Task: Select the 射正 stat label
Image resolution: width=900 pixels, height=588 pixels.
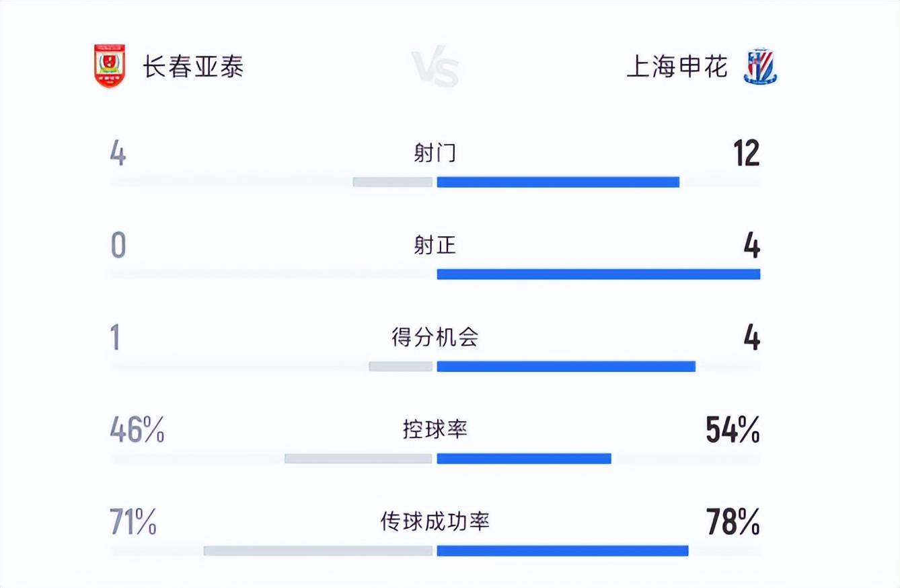Action: tap(435, 246)
